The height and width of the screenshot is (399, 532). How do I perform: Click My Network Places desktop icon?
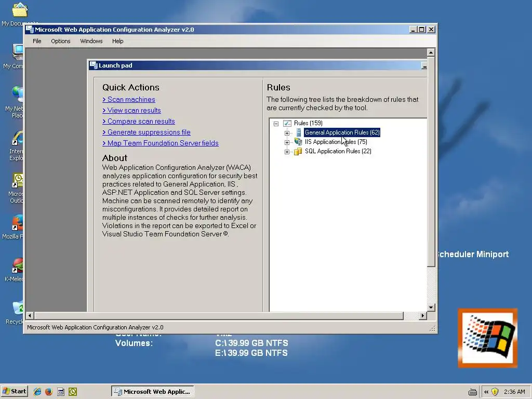(x=18, y=95)
